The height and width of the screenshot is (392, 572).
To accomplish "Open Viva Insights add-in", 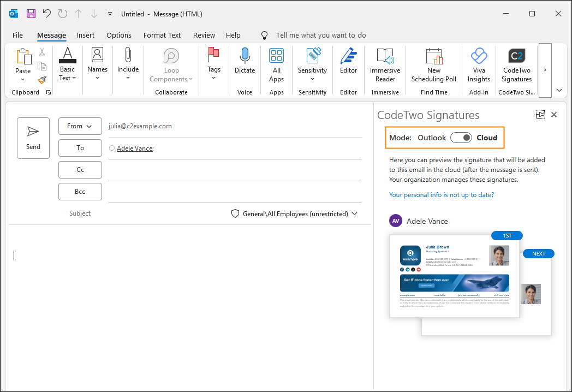I will pos(479,65).
